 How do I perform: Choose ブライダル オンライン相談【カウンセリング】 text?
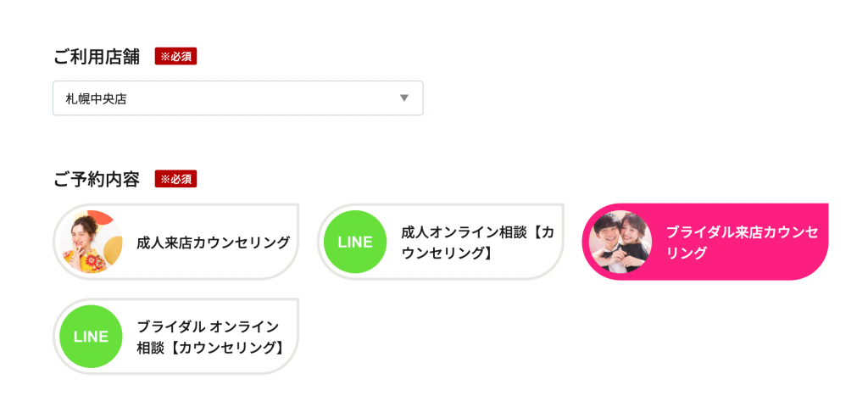[x=209, y=337]
